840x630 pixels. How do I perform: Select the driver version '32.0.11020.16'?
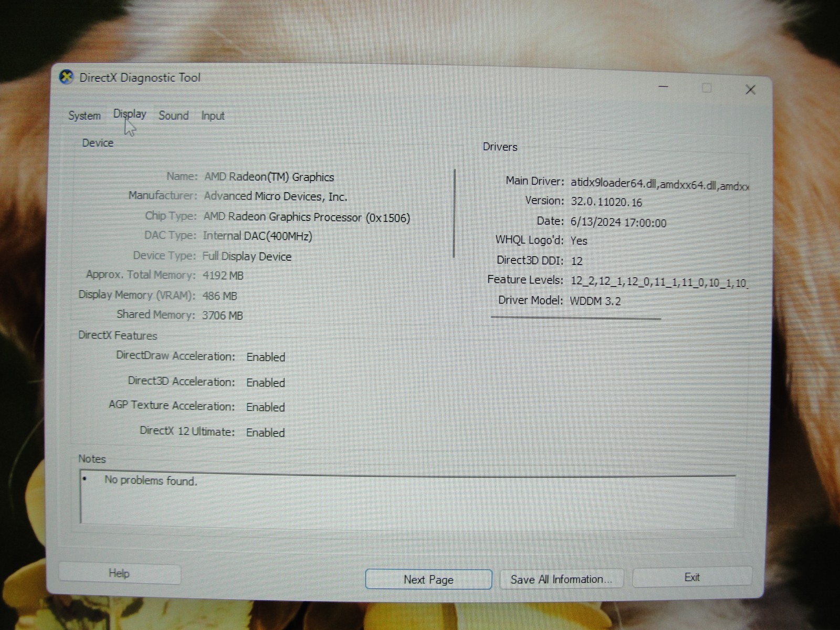[x=606, y=202]
